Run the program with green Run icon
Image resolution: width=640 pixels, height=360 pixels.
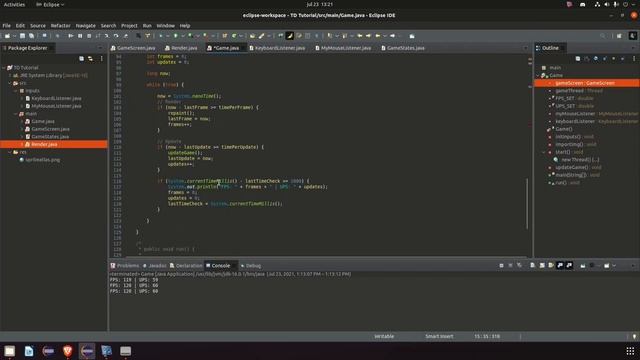coord(176,36)
